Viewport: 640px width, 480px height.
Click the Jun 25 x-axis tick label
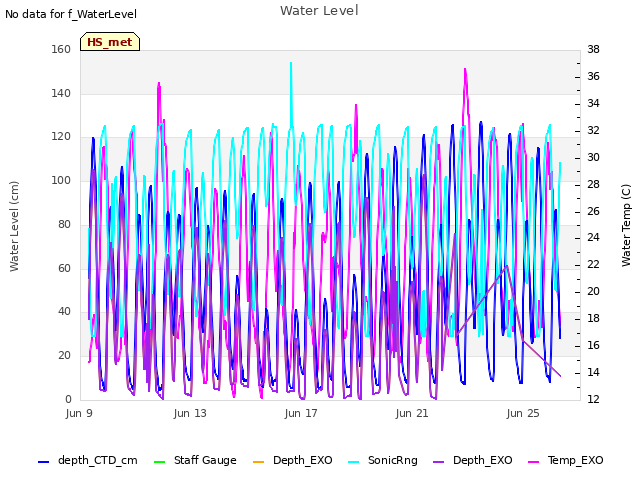(x=523, y=413)
